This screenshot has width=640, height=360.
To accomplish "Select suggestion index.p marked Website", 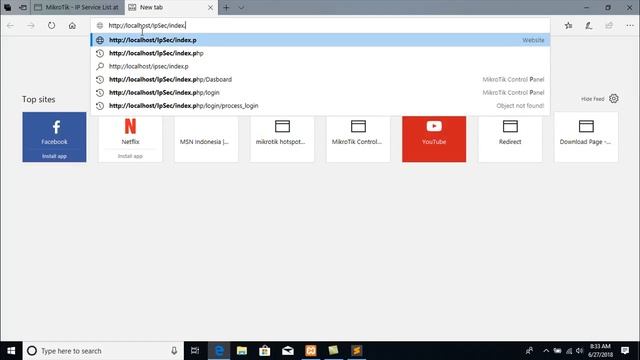I will 320,40.
